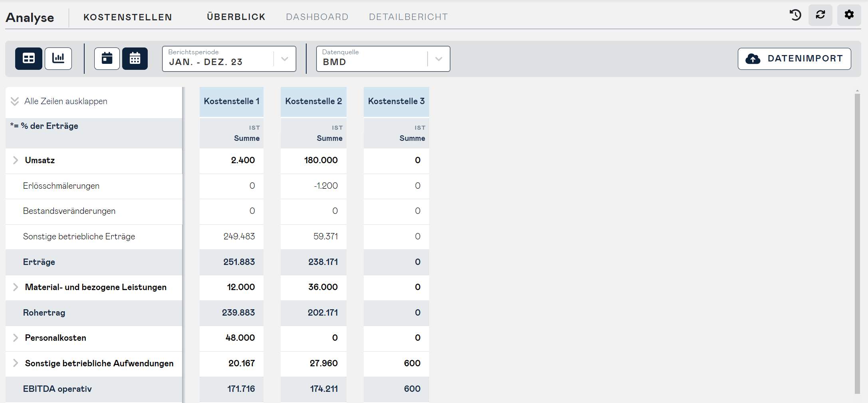Click the Bestandsveränderungen row label
Screen dimensions: 868x403
click(69, 211)
